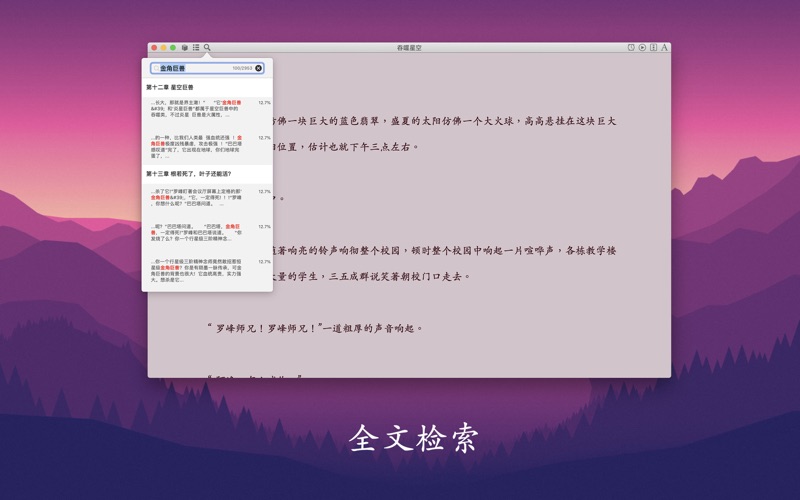Click into the search field containing 金角巨兽

point(207,68)
